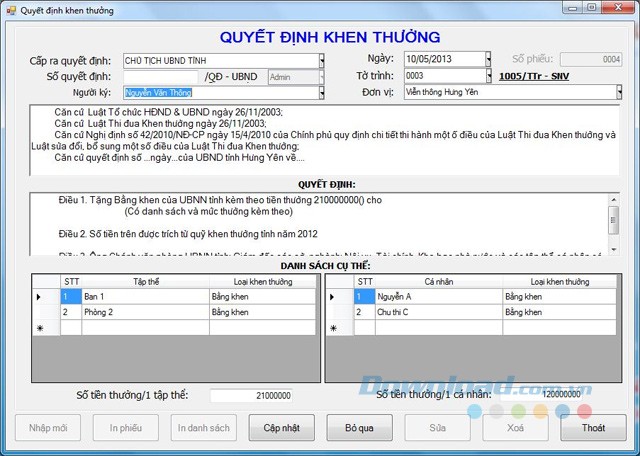Click the In phiếu button
Viewport: 640px width, 456px height.
click(126, 428)
